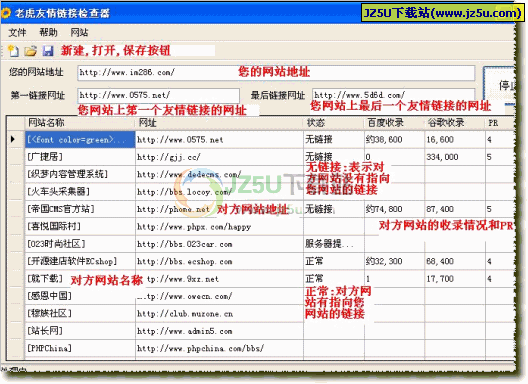Click the http://bbs.locoy.com/ URL cell
This screenshot has height=384, width=528.
click(x=219, y=192)
